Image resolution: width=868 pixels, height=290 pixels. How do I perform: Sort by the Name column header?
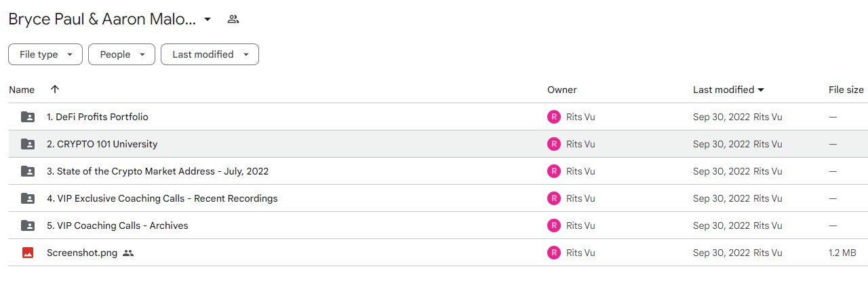click(22, 90)
